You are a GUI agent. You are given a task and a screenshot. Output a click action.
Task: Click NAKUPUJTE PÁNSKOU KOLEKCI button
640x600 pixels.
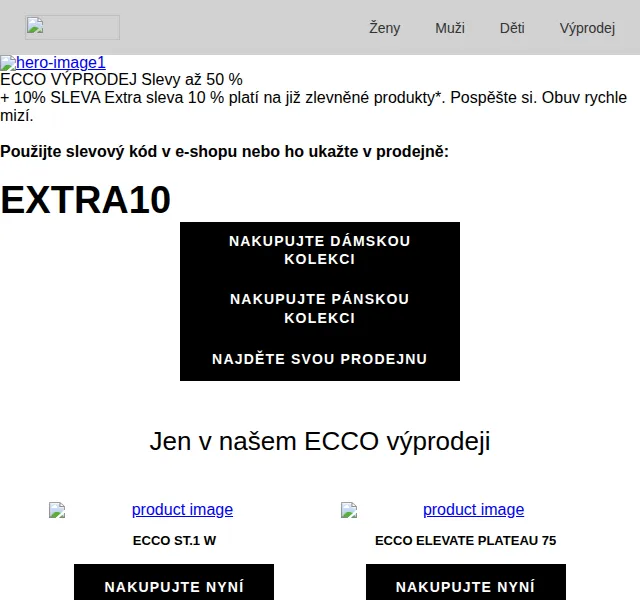[x=320, y=309]
